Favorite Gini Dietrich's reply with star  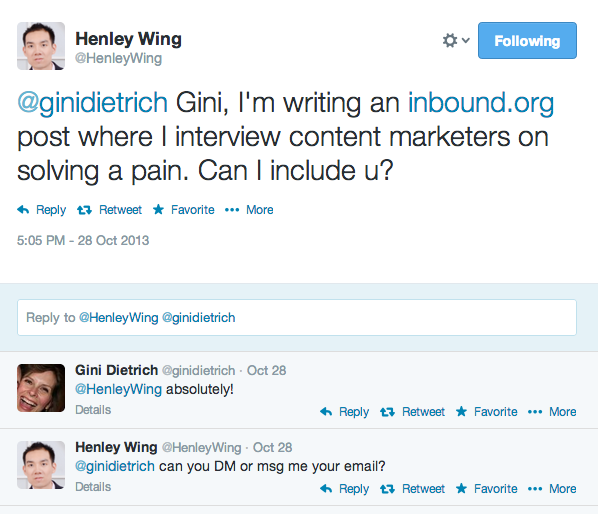click(x=487, y=412)
